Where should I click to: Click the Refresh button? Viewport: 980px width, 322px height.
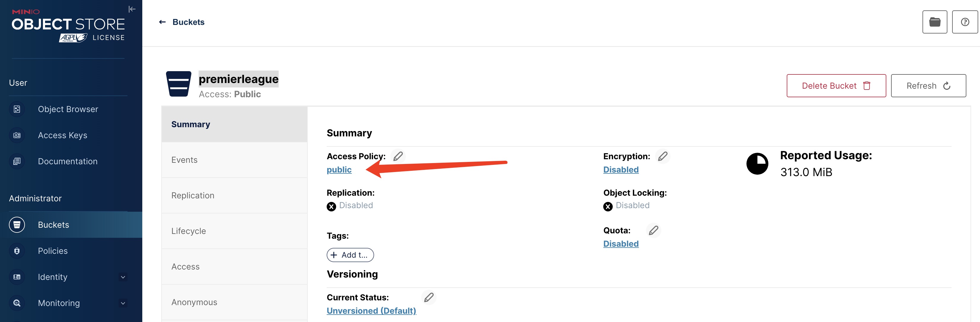pos(928,86)
